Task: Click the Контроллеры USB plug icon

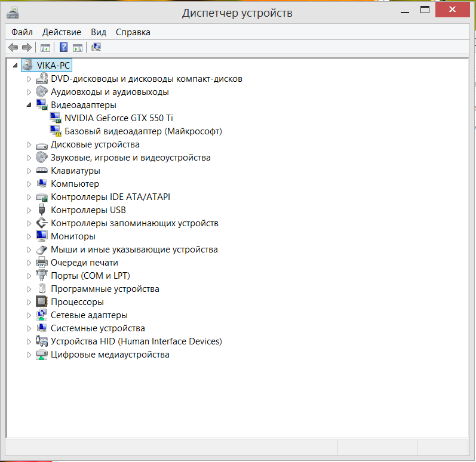Action: 42,210
